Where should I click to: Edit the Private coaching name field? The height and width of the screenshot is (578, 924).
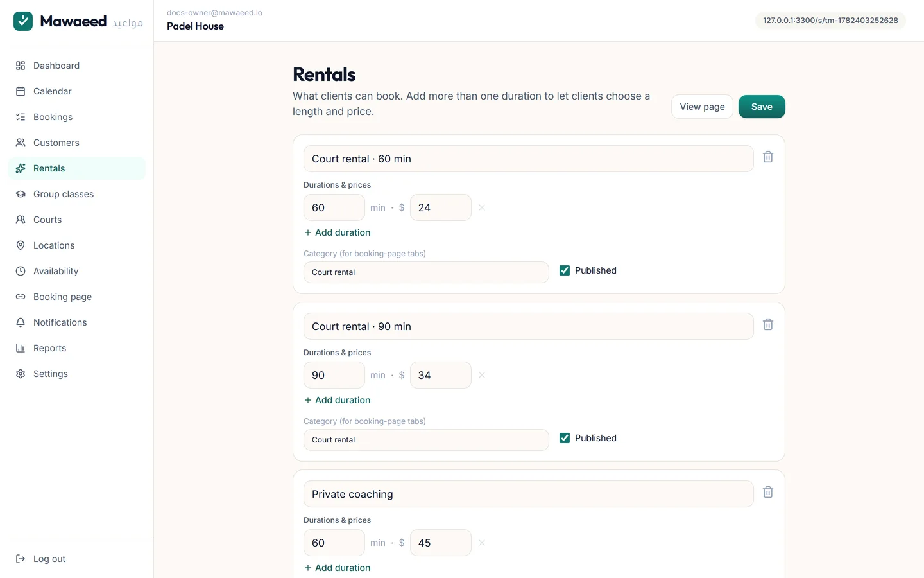point(529,494)
